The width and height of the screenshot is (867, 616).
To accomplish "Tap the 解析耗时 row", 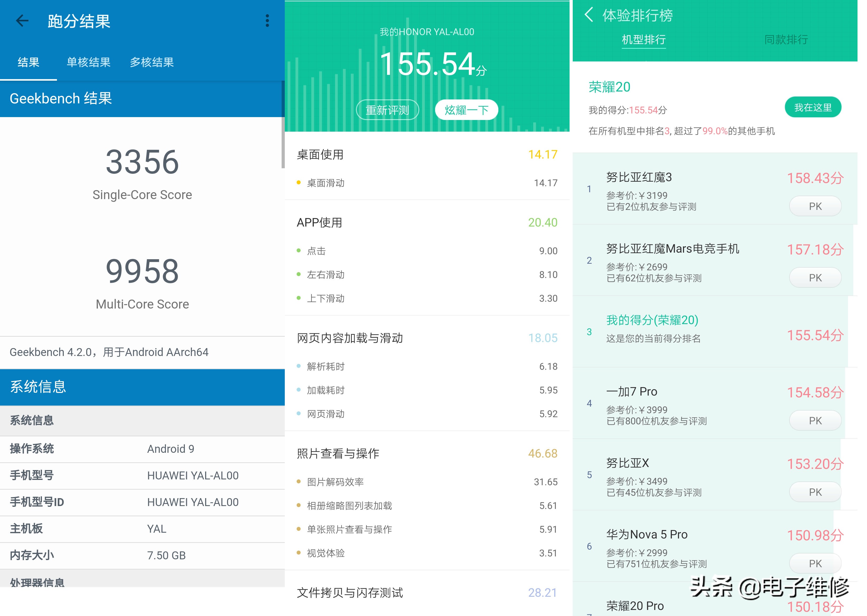I will pyautogui.click(x=427, y=367).
